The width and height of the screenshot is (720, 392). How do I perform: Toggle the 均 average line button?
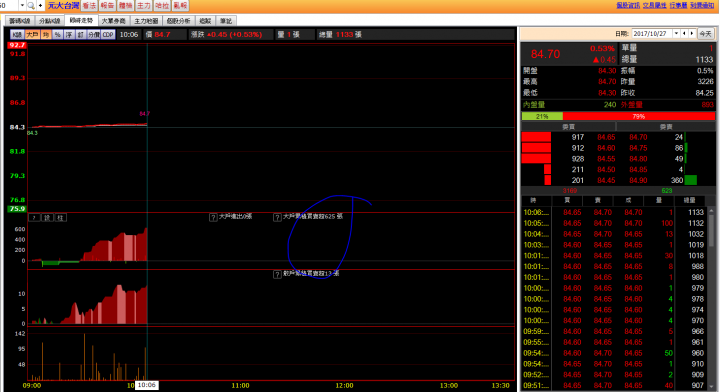pos(46,34)
